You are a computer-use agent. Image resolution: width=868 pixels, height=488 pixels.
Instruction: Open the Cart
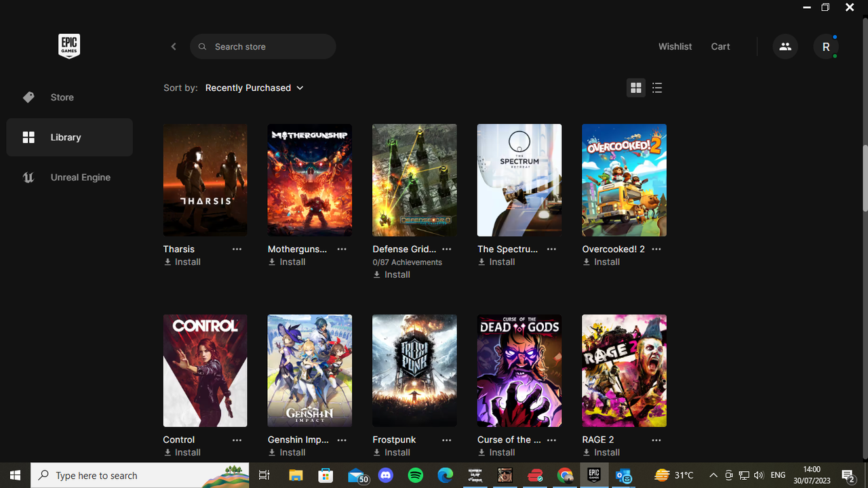720,47
